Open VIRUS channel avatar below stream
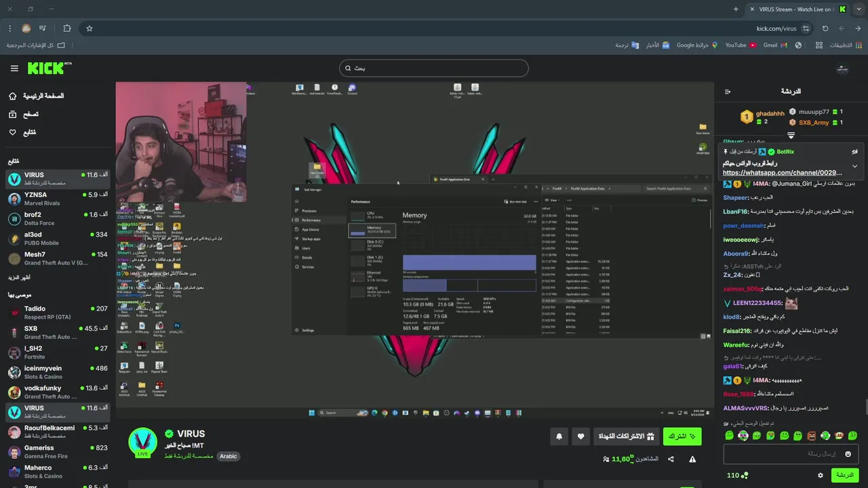The image size is (868, 488). [142, 441]
